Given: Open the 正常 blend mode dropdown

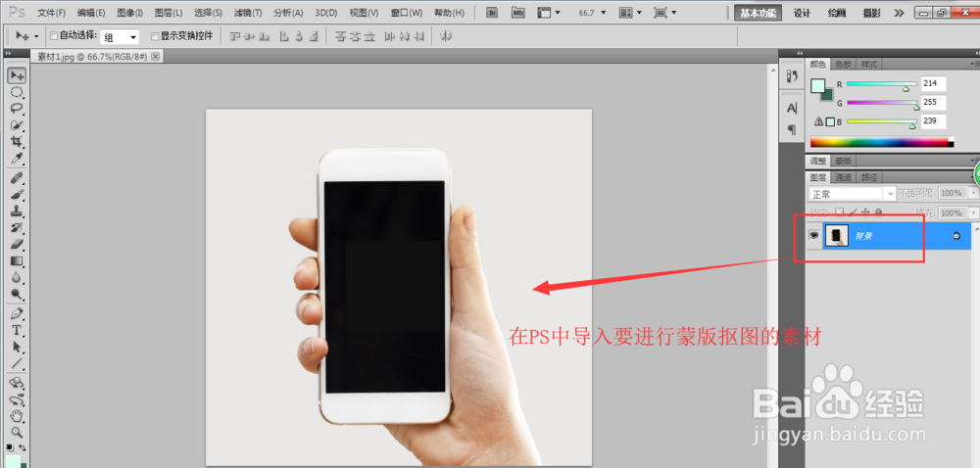Looking at the screenshot, I should (x=853, y=194).
